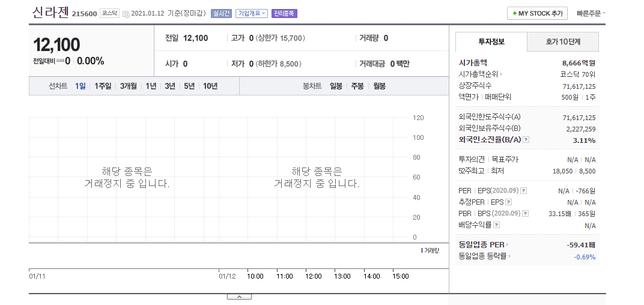Viewport: 644px width, 305px height.
Task: Click the PBR value 33.15배
Action: tap(559, 214)
